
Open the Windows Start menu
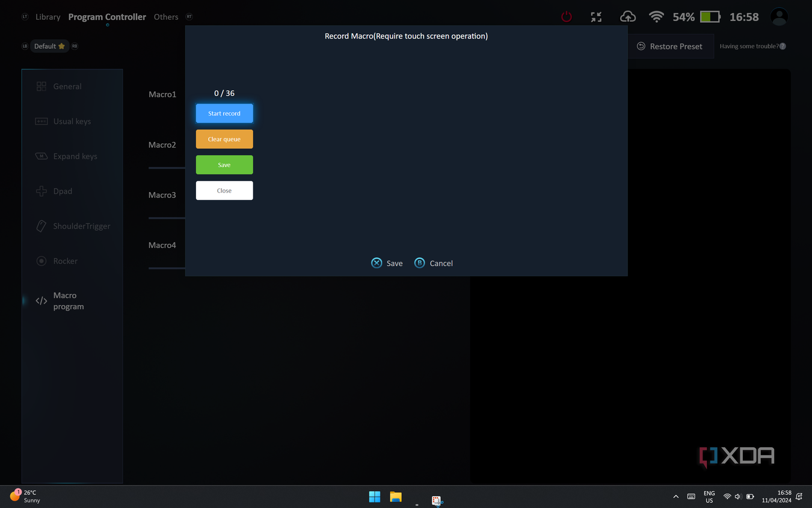[x=375, y=497]
